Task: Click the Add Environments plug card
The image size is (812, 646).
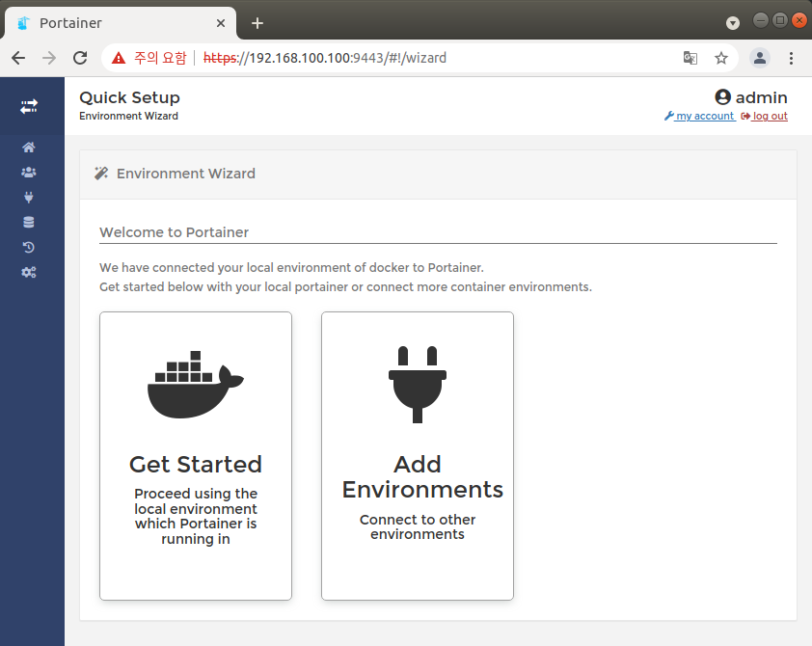Action: 418,456
